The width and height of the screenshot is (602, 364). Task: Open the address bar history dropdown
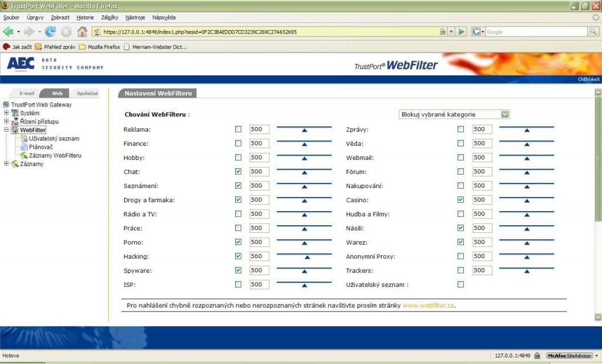pyautogui.click(x=451, y=32)
